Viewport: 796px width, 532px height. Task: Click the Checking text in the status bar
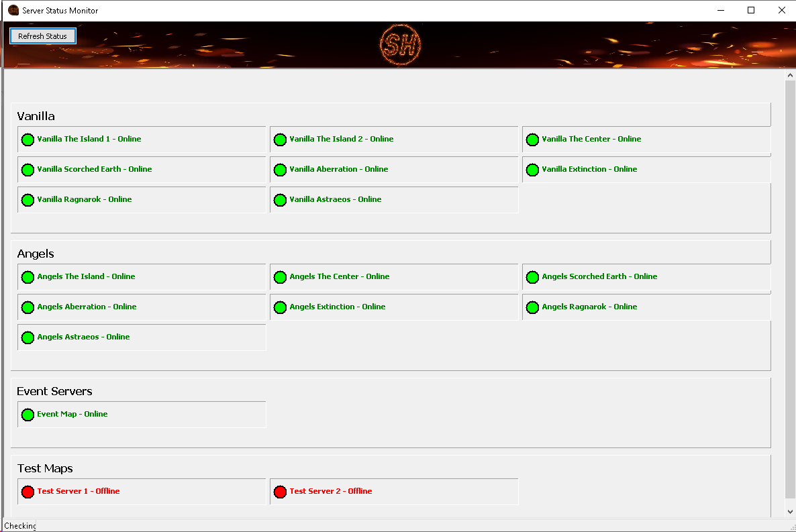point(19,526)
